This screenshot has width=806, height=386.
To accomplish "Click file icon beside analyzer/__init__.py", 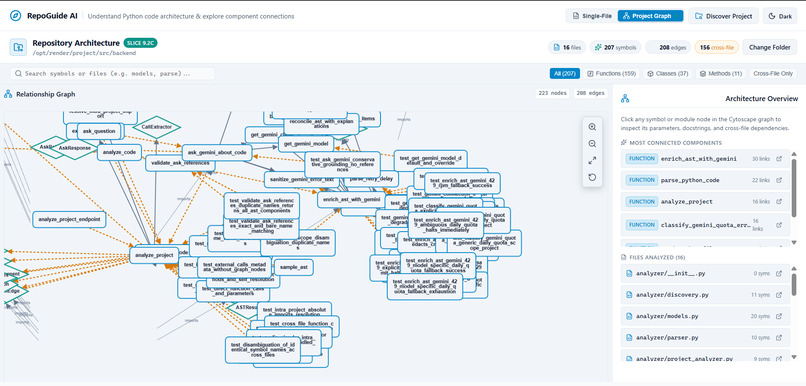I will [x=629, y=273].
